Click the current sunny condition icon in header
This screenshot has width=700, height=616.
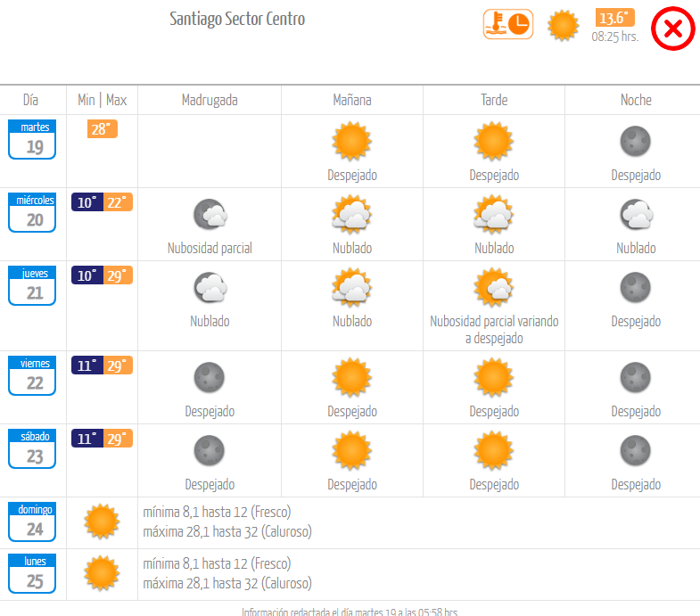(563, 26)
